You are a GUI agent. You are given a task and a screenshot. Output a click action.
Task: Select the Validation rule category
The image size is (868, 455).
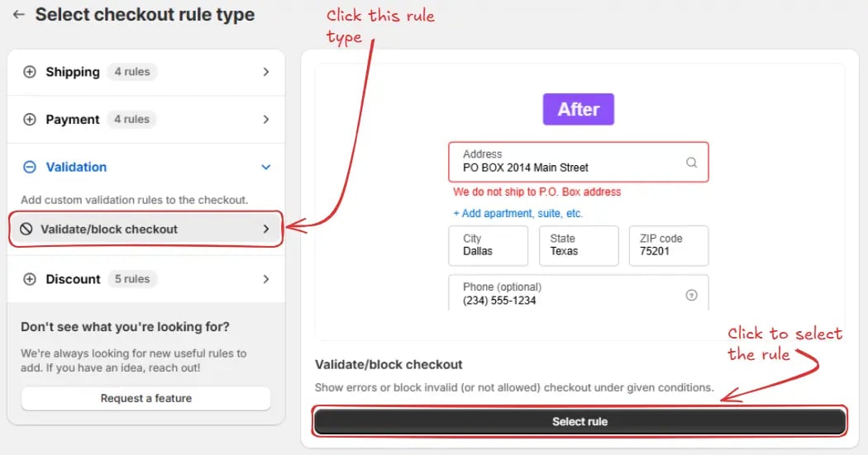click(146, 167)
